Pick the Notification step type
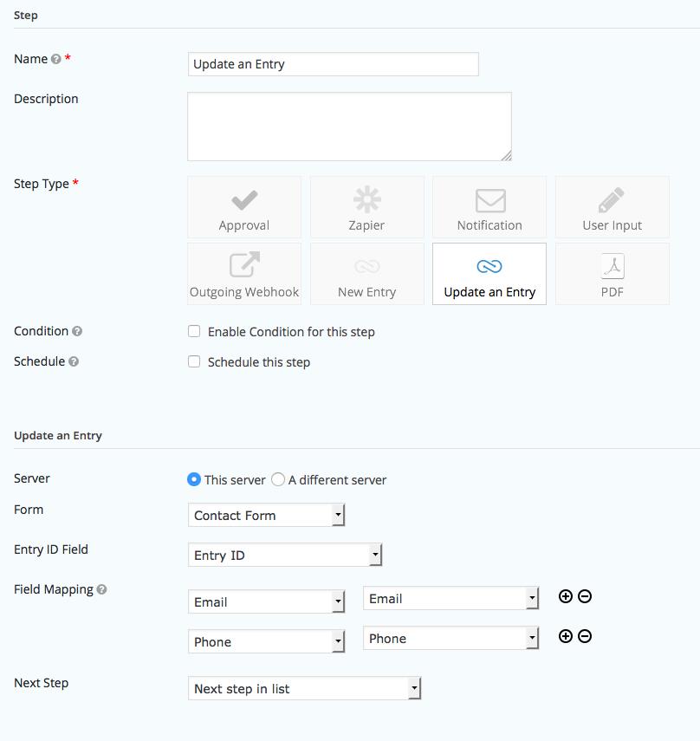 pos(489,208)
